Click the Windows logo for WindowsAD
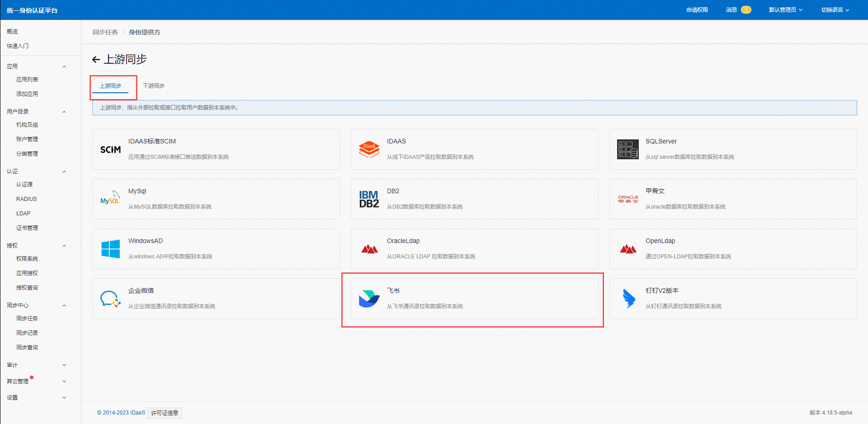868x424 pixels. pos(110,249)
